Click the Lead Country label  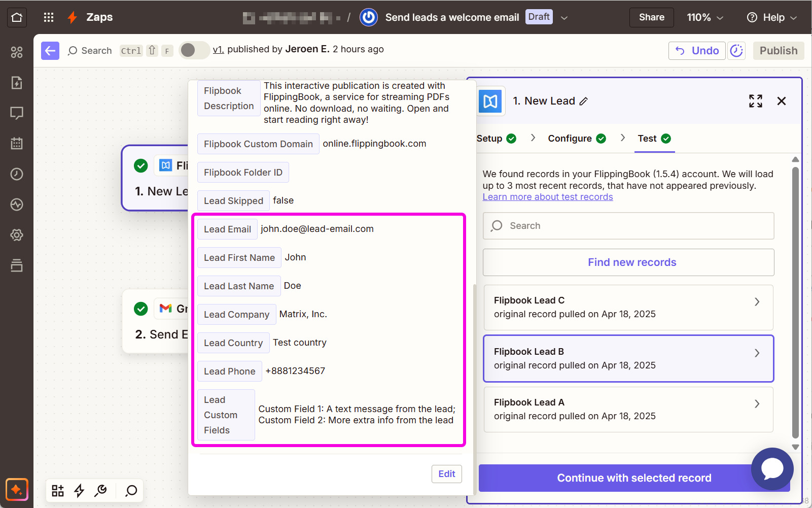point(233,343)
